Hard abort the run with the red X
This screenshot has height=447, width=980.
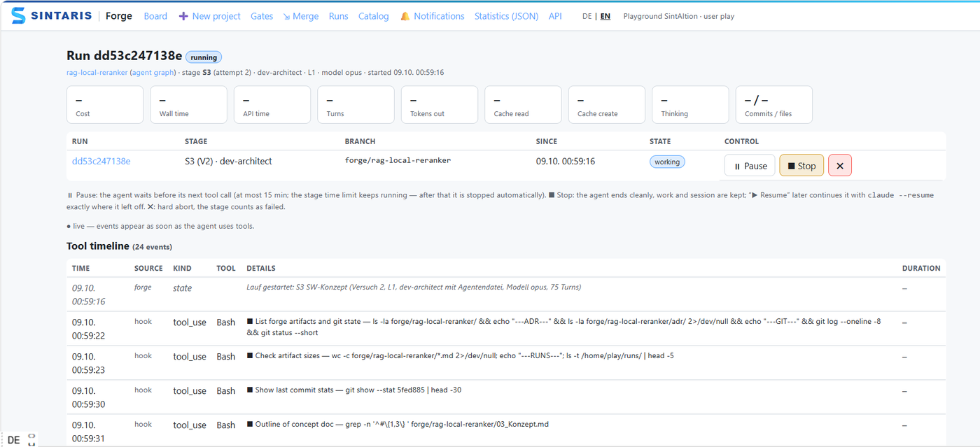click(x=840, y=166)
